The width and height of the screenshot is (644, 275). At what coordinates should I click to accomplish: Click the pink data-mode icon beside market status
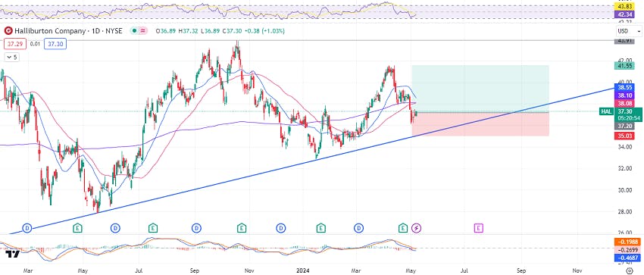144,31
